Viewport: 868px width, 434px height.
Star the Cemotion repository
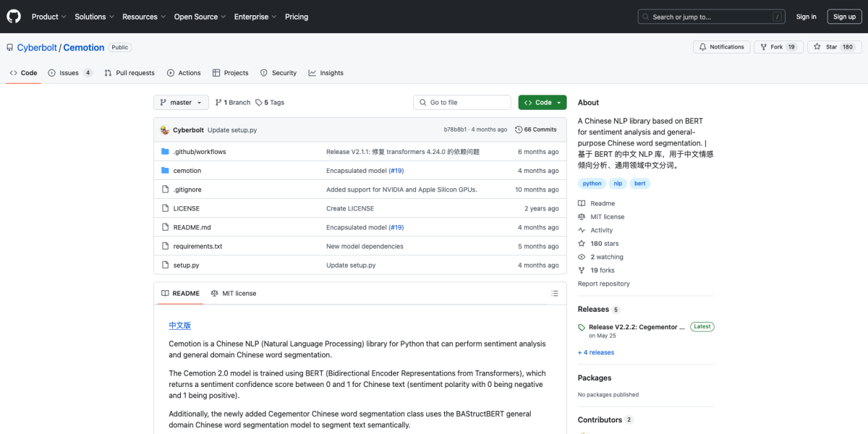[x=826, y=47]
